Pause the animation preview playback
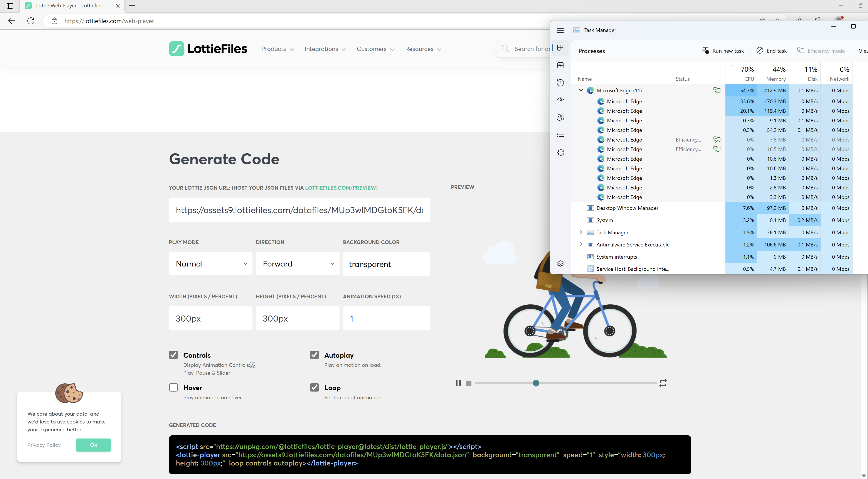This screenshot has height=479, width=868. click(458, 383)
